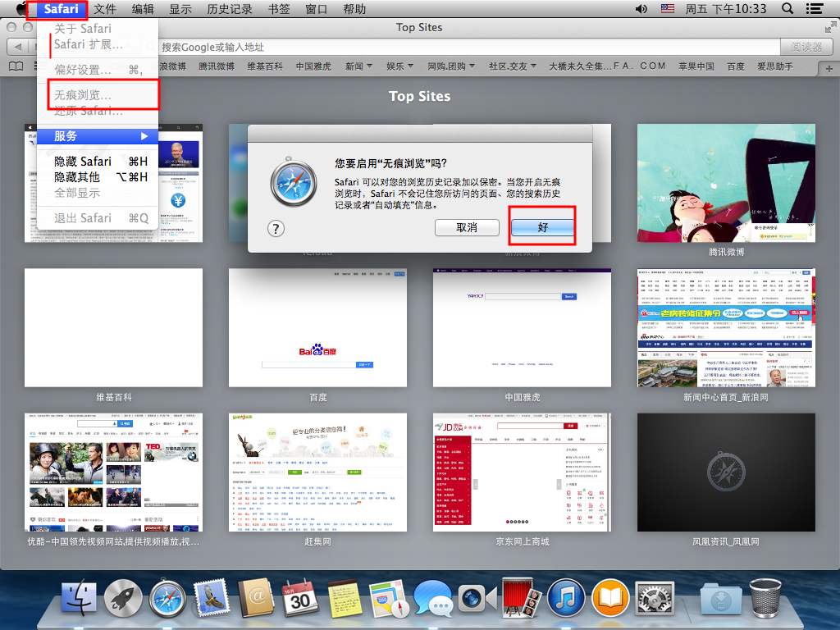Enter full screen via the arrows icon
The height and width of the screenshot is (630, 840).
(x=831, y=26)
